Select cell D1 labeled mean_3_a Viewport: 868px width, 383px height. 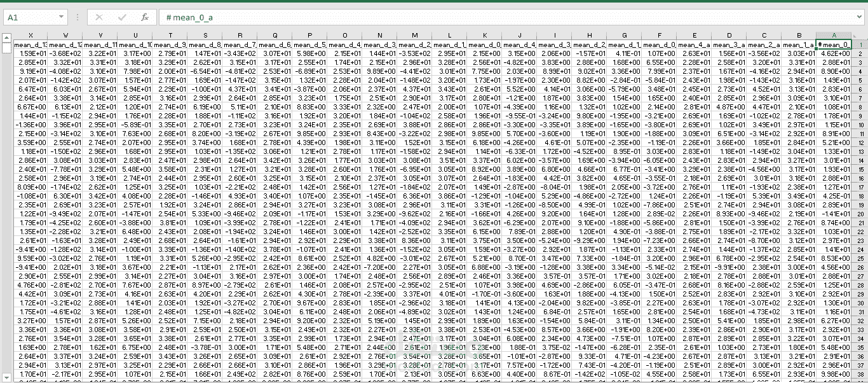click(x=729, y=45)
